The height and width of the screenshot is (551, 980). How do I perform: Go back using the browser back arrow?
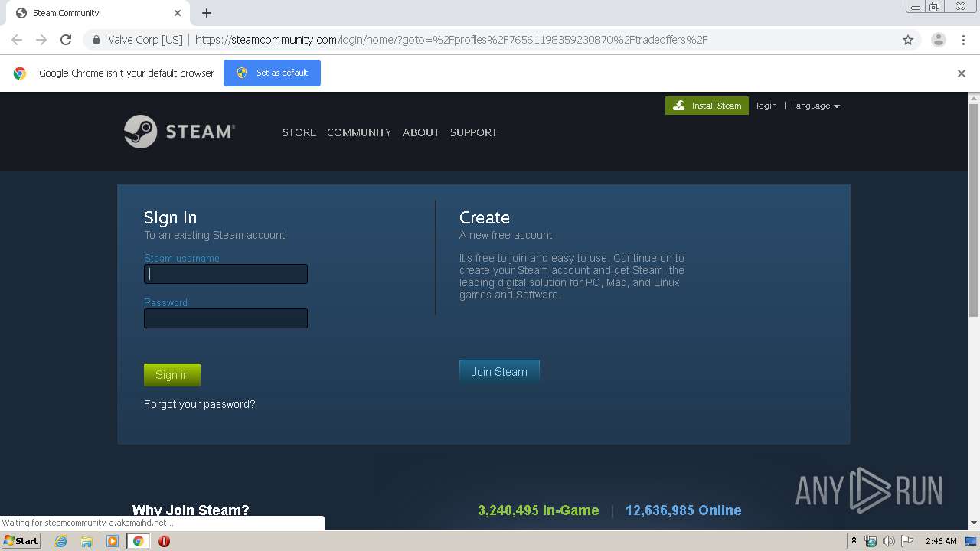pyautogui.click(x=17, y=40)
